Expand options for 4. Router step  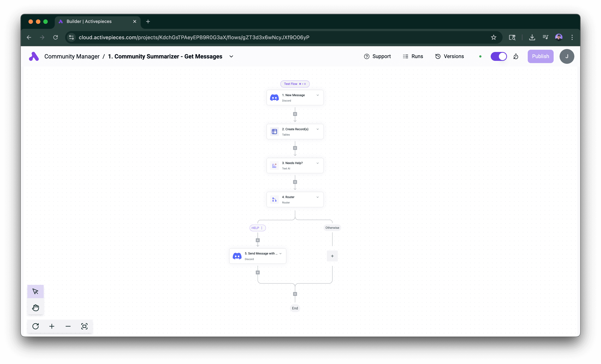(318, 197)
